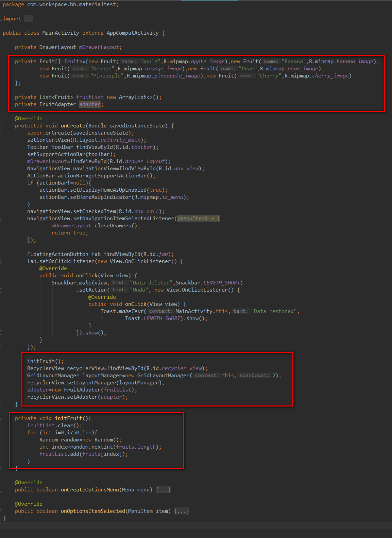Click MainActivity in the class declaration
The image size is (392, 538).
pos(61,33)
